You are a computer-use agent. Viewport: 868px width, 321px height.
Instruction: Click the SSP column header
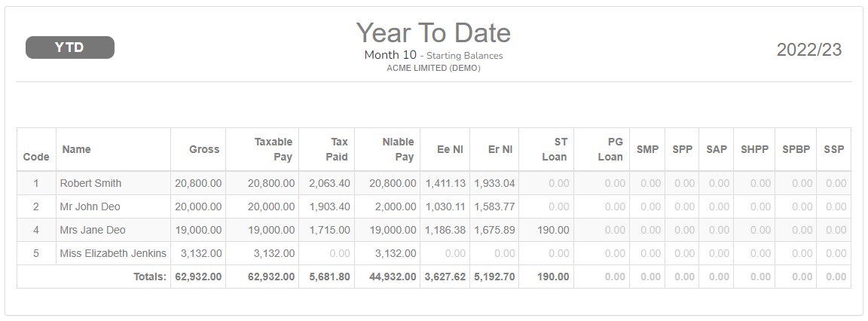(833, 149)
